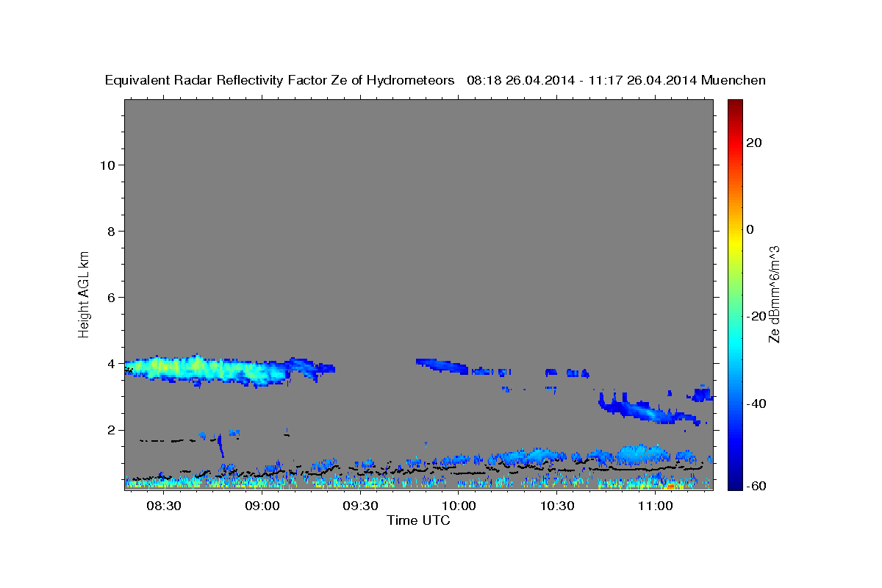Image resolution: width=882 pixels, height=588 pixels.
Task: Click the height tick label "2"
Action: pyautogui.click(x=111, y=430)
